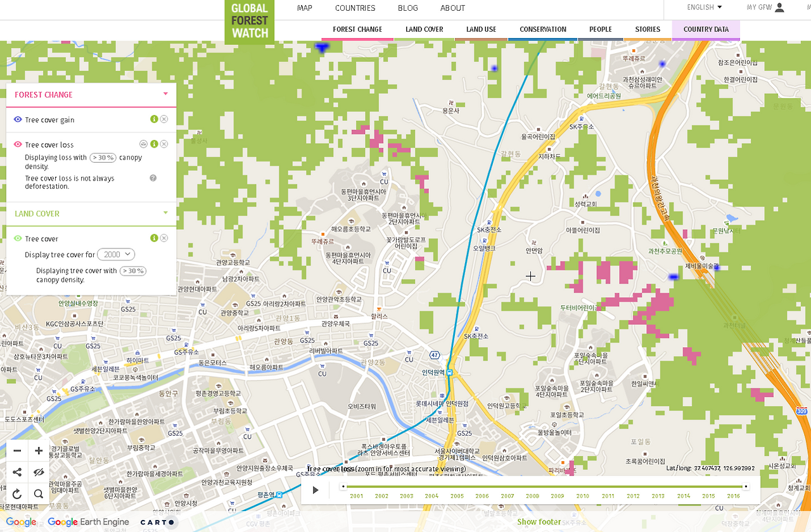This screenshot has width=811, height=532.
Task: Select the Country Data tab
Action: pos(706,30)
